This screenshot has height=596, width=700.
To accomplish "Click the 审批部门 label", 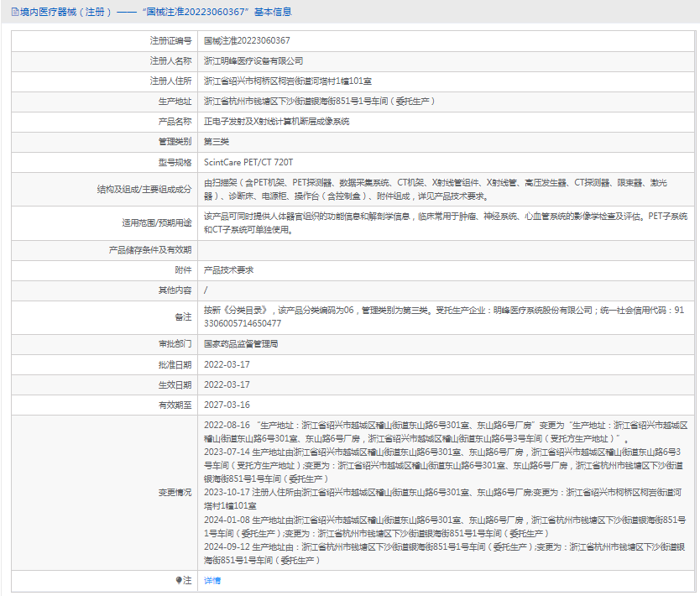I will point(175,344).
